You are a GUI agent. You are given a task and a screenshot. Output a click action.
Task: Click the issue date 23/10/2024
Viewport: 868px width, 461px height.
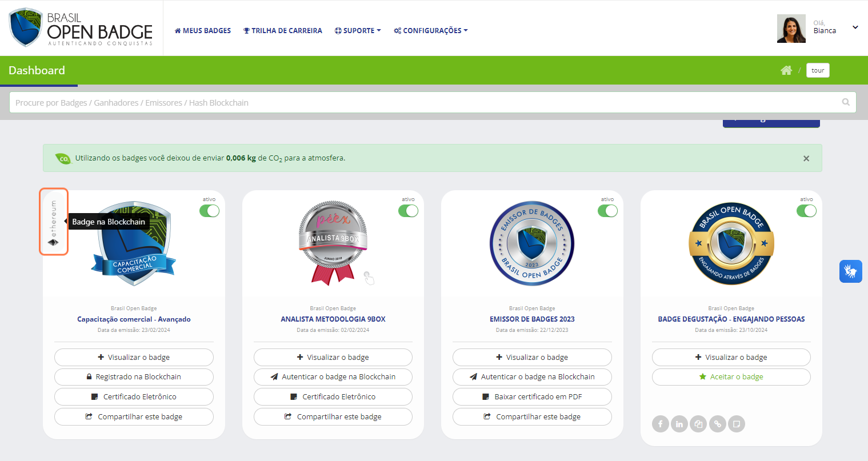[x=753, y=330]
